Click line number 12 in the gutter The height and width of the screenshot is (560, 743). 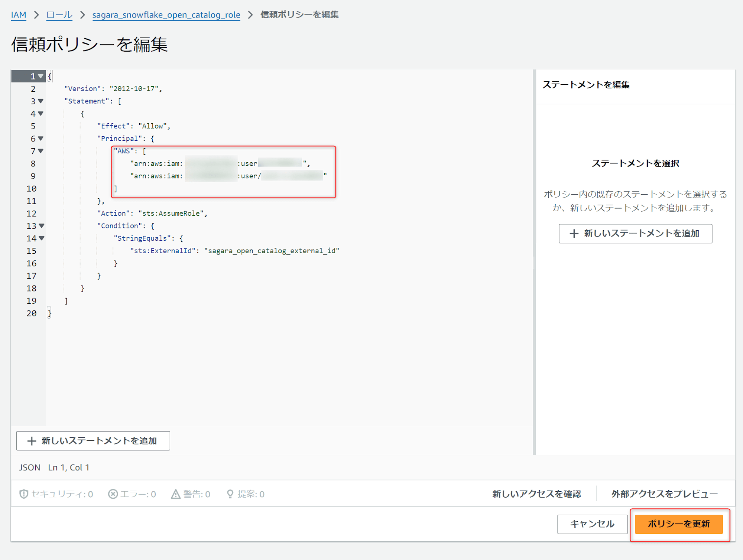coord(32,214)
